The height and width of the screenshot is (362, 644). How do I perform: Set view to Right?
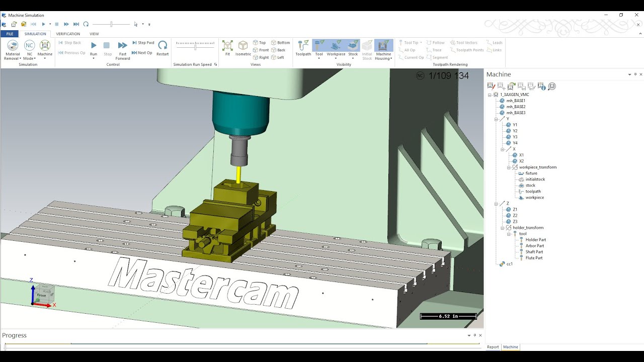(x=261, y=57)
